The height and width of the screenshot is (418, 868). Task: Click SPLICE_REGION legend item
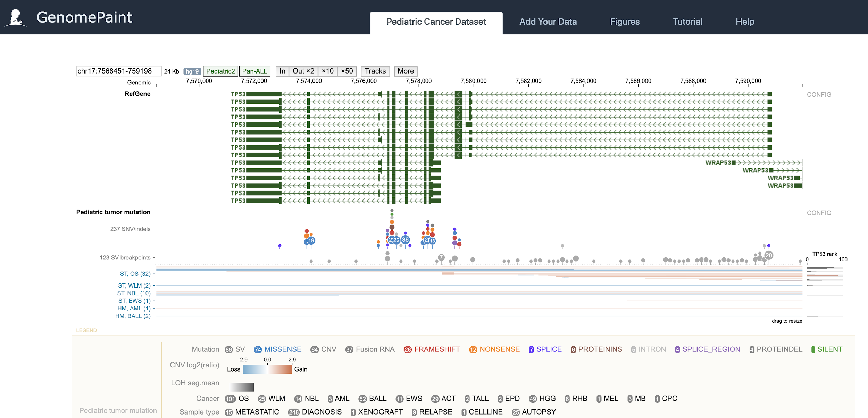[x=707, y=349]
